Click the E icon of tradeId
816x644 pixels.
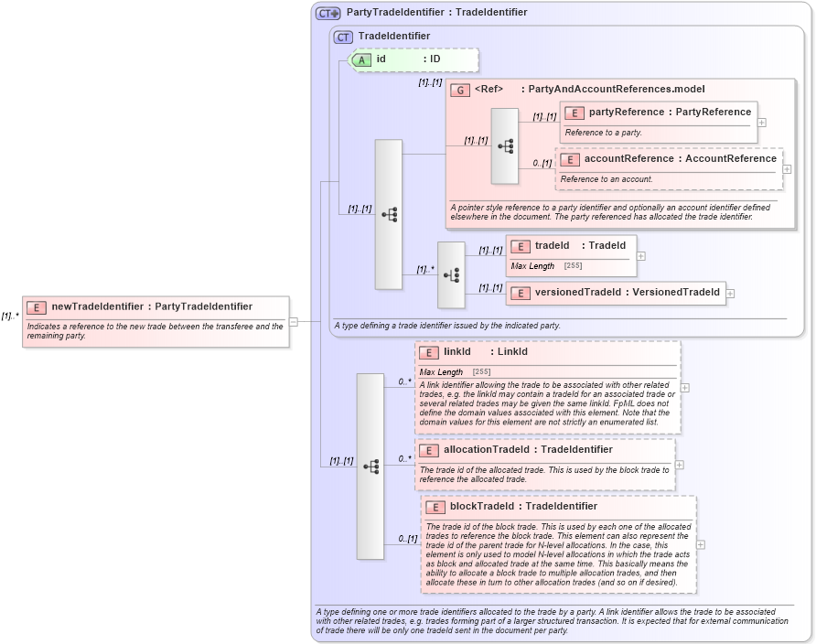(520, 247)
